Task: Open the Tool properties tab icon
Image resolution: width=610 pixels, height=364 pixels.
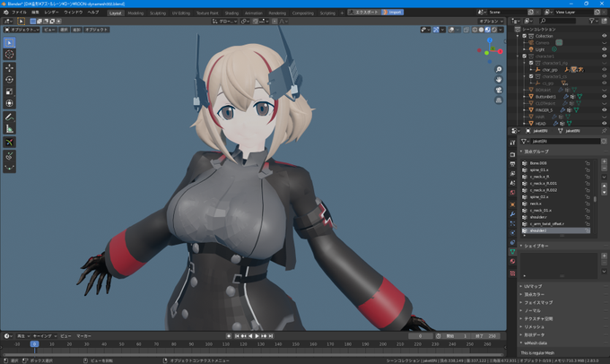Action: click(x=512, y=143)
